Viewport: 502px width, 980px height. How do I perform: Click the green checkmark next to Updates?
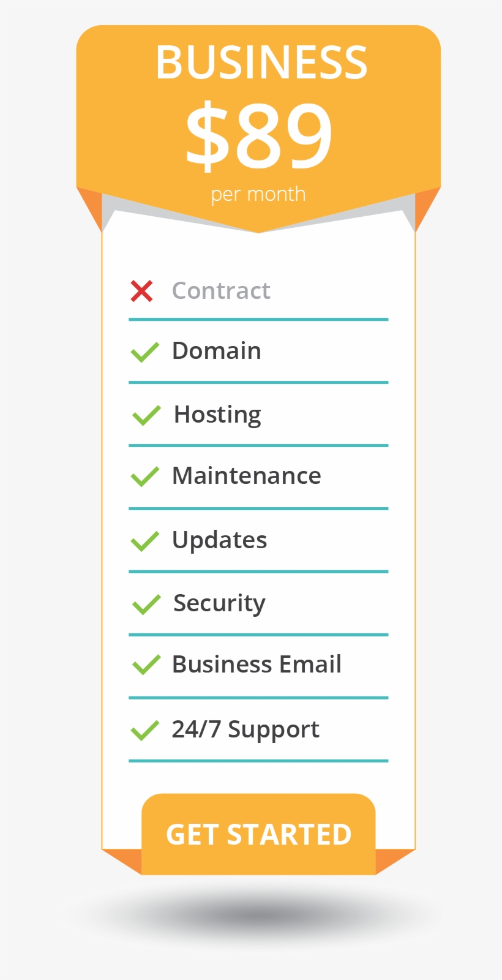[x=145, y=541]
